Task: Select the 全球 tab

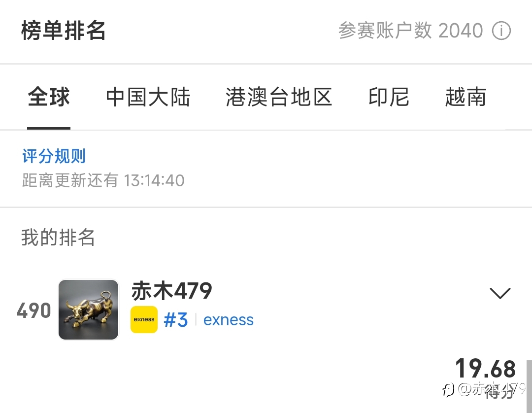Action: [48, 97]
